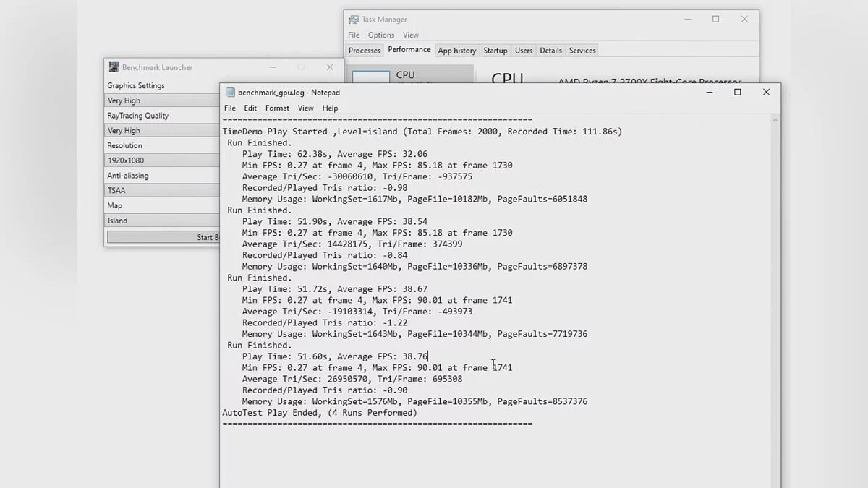Close the benchmark_gpu.log Notepad window
Viewport: 868px width, 488px height.
click(x=766, y=92)
